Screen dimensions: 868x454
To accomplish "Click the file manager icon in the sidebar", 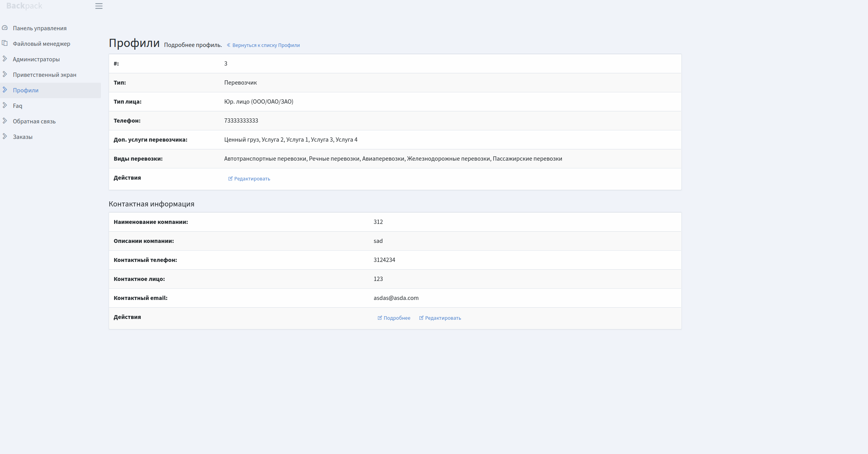I will coord(5,43).
